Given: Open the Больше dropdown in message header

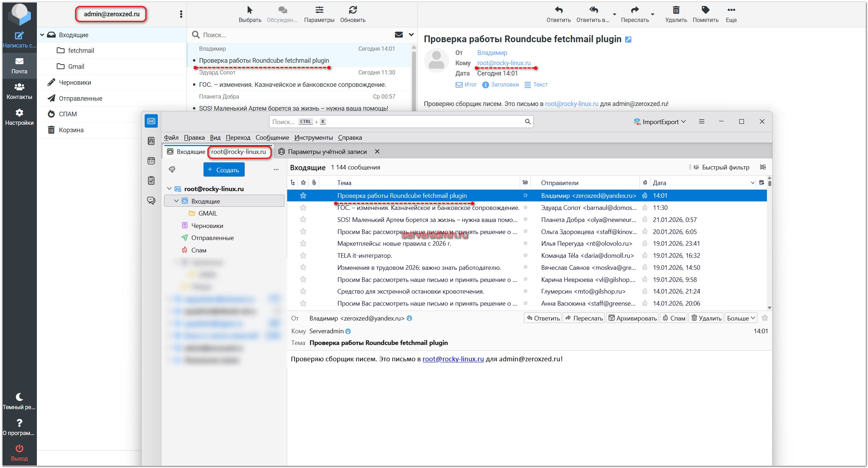Looking at the screenshot, I should tap(741, 318).
